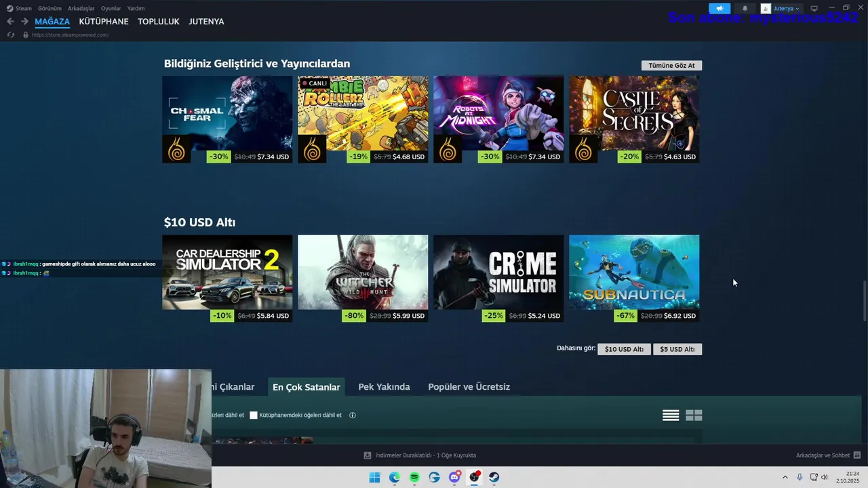Go to the JUTENYA profile section
The height and width of the screenshot is (488, 868).
click(206, 22)
